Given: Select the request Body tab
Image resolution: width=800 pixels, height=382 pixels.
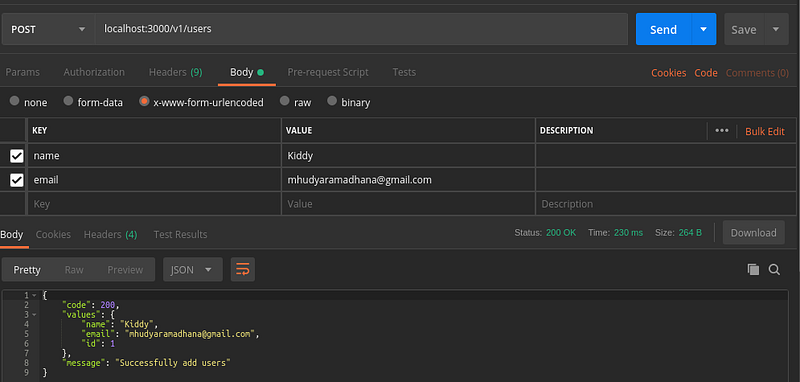Looking at the screenshot, I should pyautogui.click(x=246, y=72).
